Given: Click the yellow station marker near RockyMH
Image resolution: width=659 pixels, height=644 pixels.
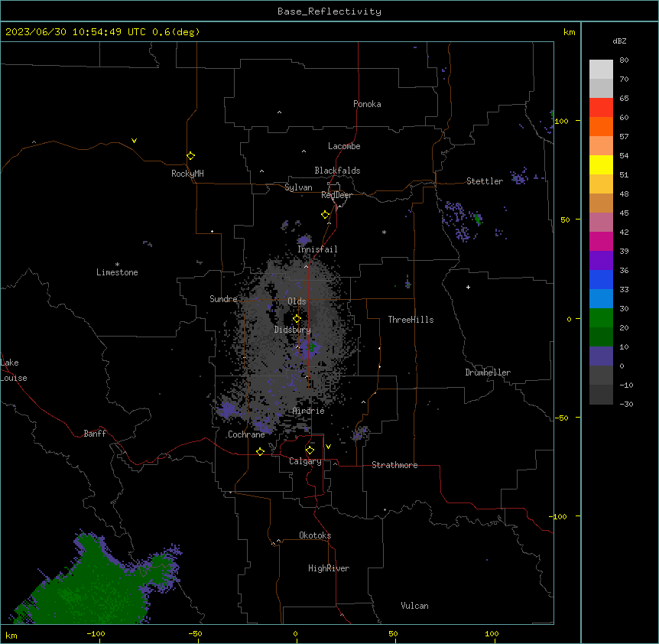Looking at the screenshot, I should coord(191,156).
